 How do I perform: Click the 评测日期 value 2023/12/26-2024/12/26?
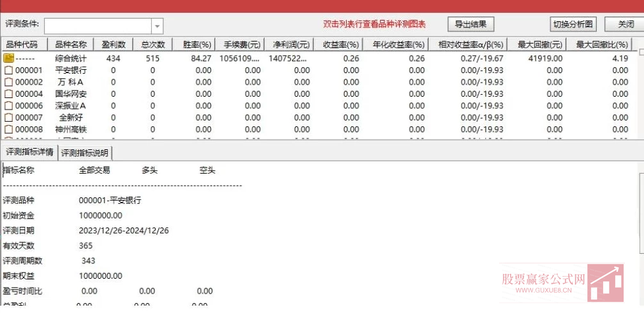pyautogui.click(x=124, y=231)
